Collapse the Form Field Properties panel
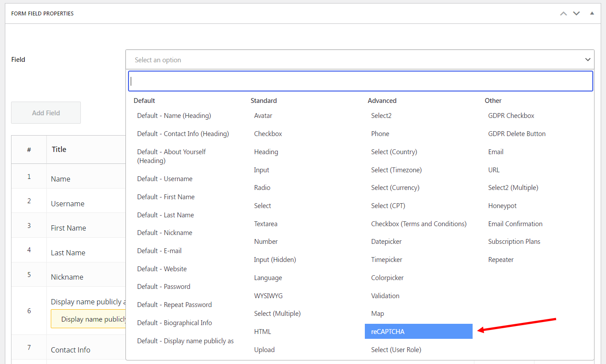The width and height of the screenshot is (606, 364). 592,13
